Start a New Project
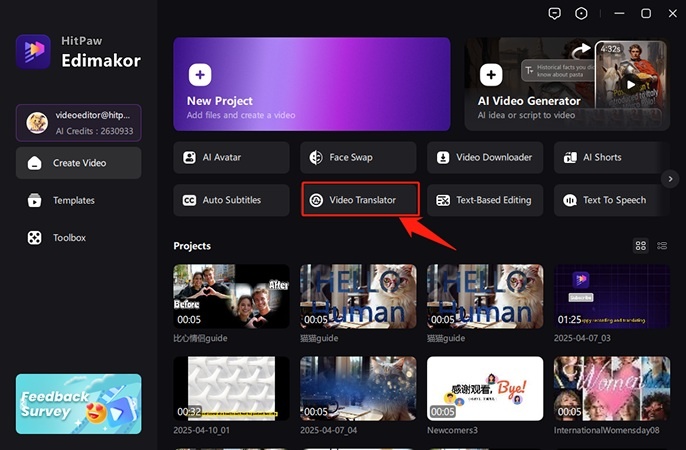The width and height of the screenshot is (686, 450). click(x=312, y=84)
